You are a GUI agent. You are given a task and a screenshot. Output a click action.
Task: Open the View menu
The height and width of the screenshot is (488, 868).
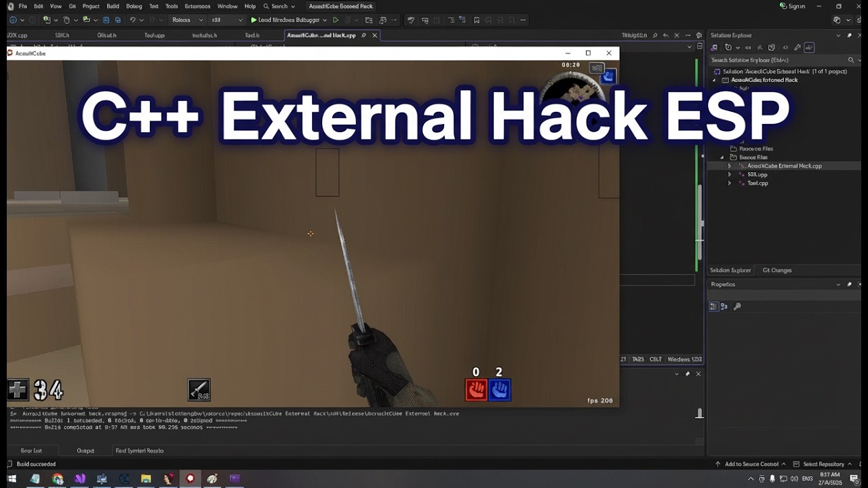coord(56,6)
